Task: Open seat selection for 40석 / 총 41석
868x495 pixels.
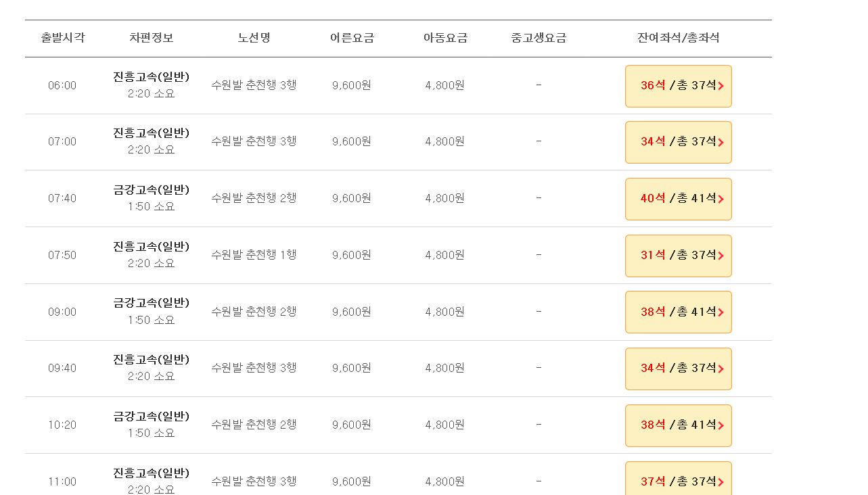Action: [x=678, y=199]
